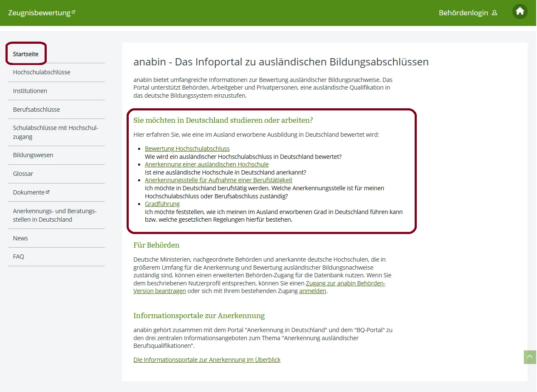Follow the Bewertung Hochschulabschluss link
This screenshot has height=392, width=537.
click(187, 149)
